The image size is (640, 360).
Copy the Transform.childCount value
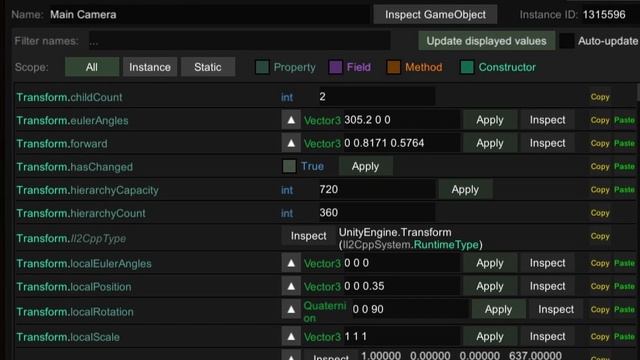[x=600, y=97]
